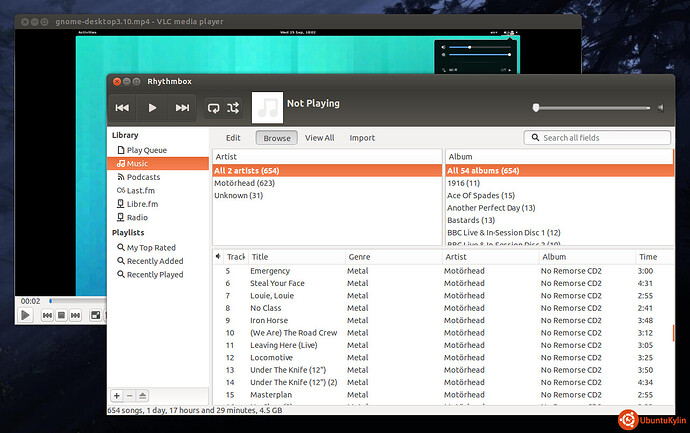The image size is (690, 433).
Task: Click the Import button
Action: 362,138
